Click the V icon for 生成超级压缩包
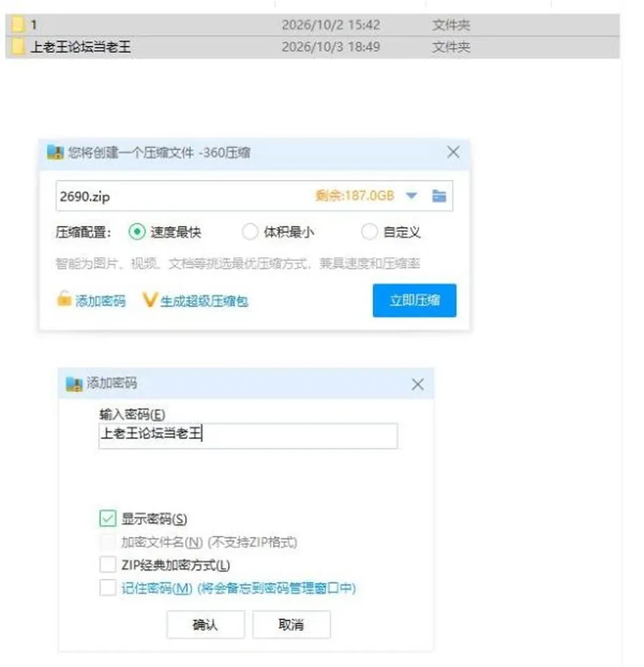The height and width of the screenshot is (667, 644). [150, 299]
